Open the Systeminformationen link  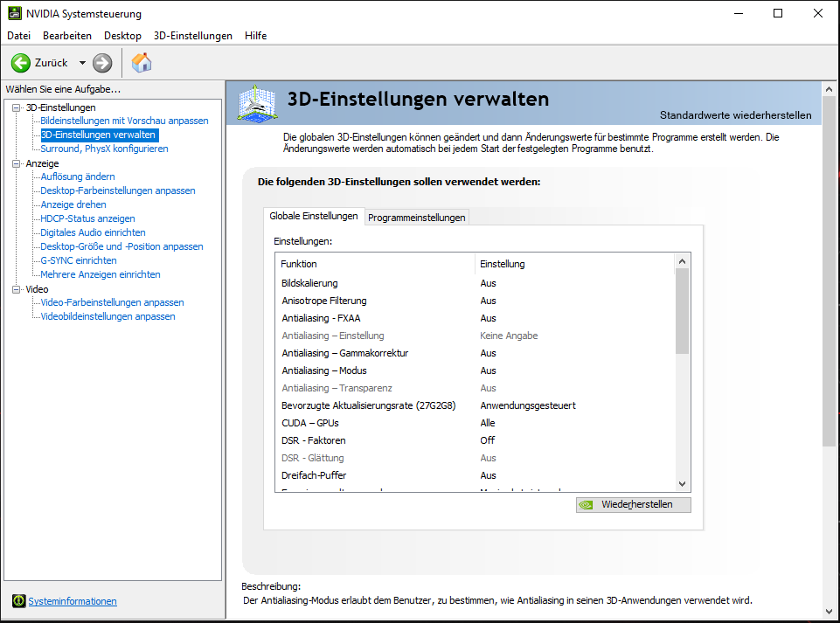tap(73, 601)
